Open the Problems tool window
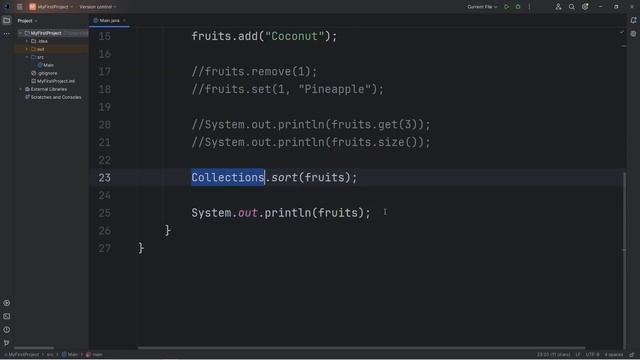Screen dimensions: 640x360 (x=7, y=329)
